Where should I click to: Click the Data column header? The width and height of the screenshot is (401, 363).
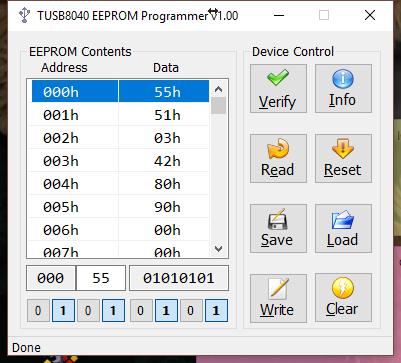coord(166,68)
